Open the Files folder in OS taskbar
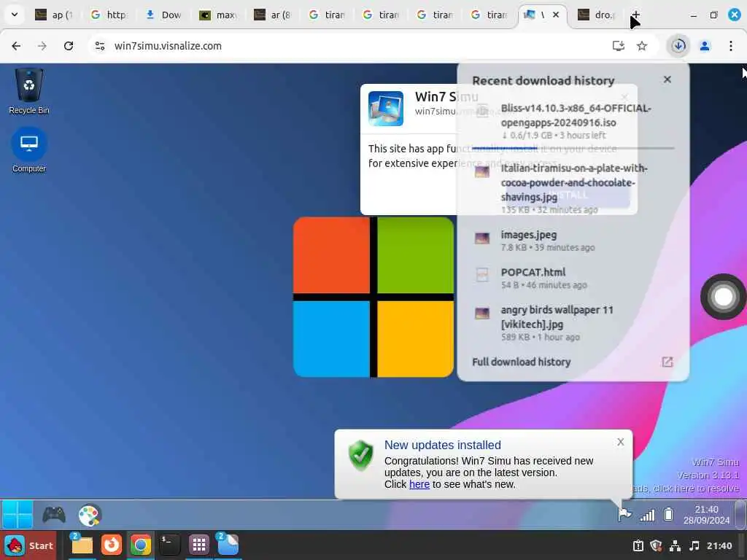This screenshot has width=747, height=560. tap(82, 545)
